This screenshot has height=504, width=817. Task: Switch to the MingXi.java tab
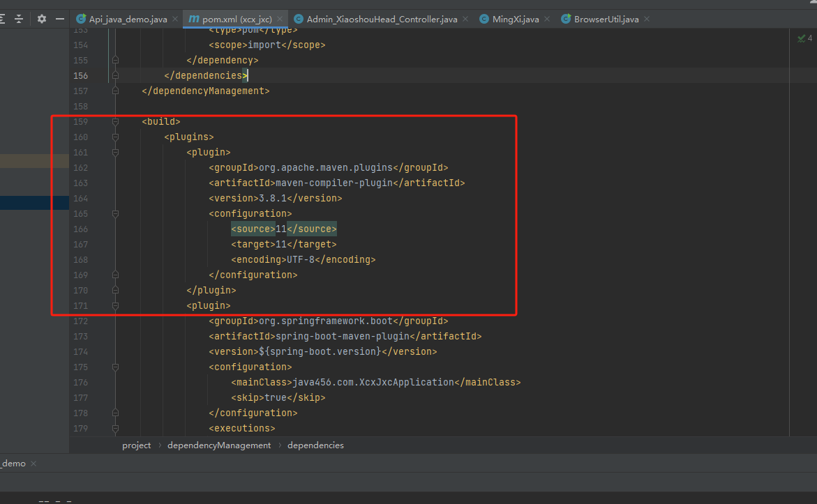coord(515,20)
